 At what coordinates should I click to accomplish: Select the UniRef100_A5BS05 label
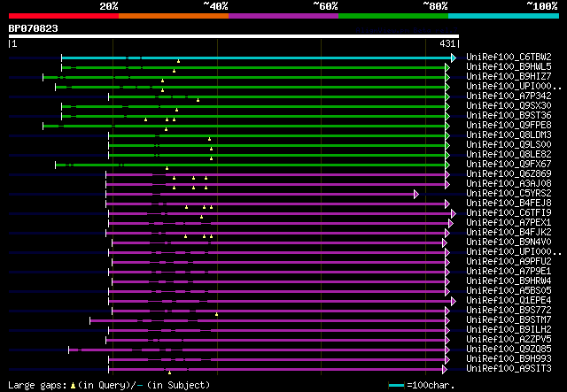tap(509, 291)
